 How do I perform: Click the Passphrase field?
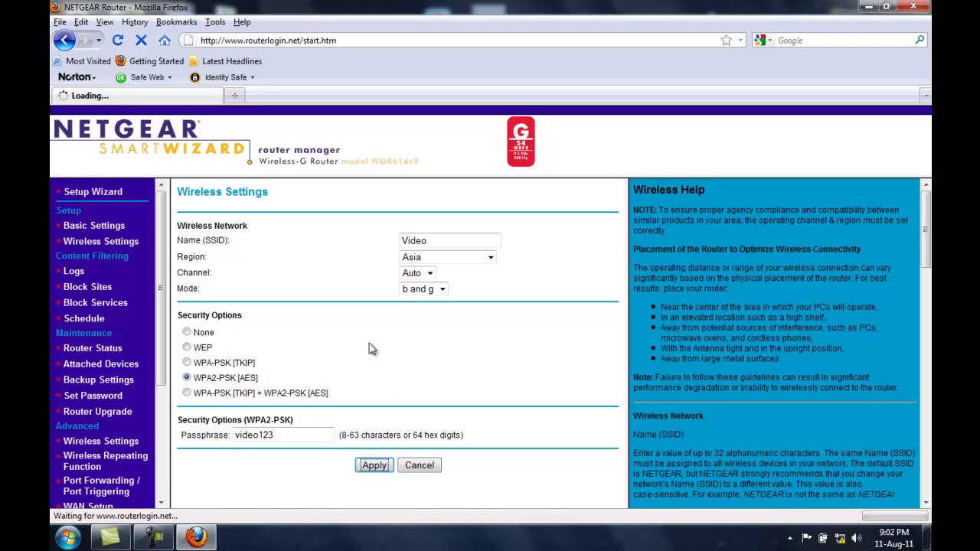point(283,435)
